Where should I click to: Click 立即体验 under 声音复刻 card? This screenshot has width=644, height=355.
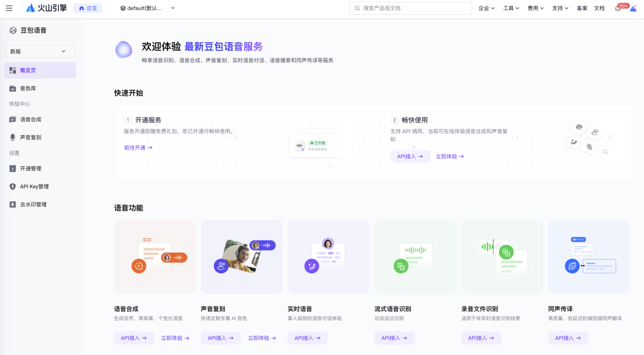coord(262,338)
